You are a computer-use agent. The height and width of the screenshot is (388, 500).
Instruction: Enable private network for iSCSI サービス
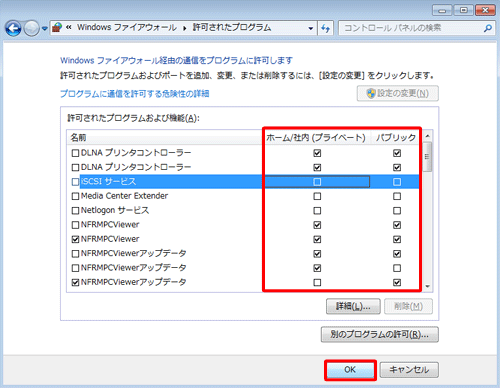[x=317, y=182]
